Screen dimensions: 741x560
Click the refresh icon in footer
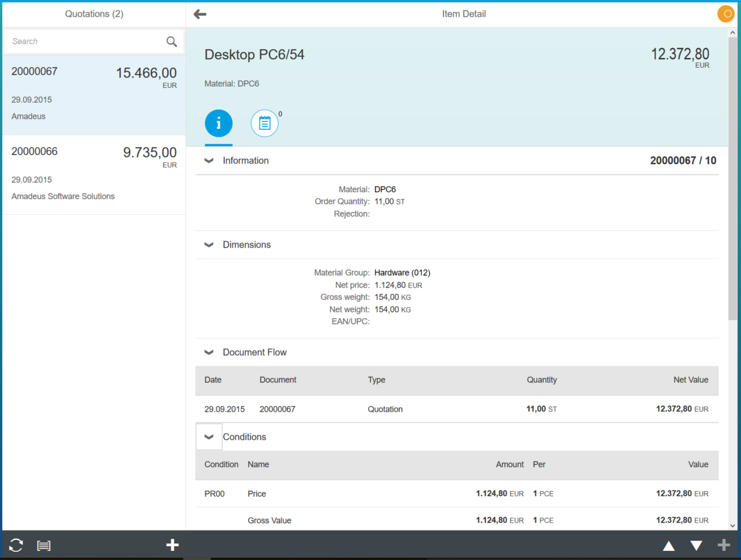coord(16,545)
